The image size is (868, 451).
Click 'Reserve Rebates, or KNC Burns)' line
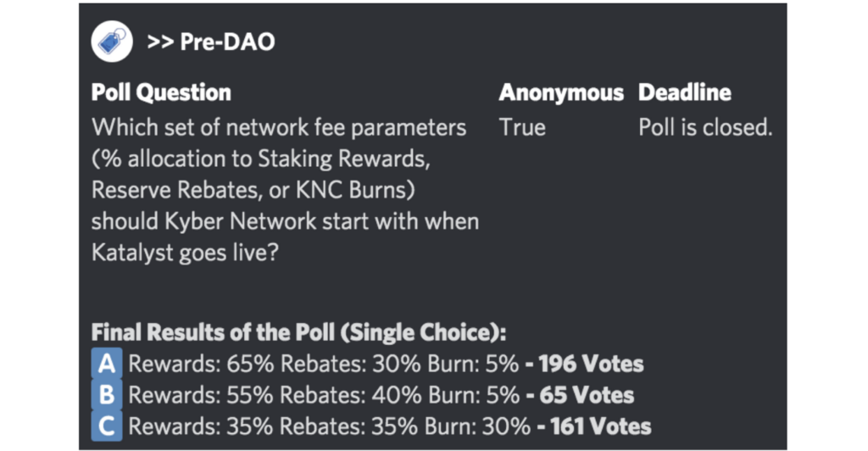(x=253, y=190)
